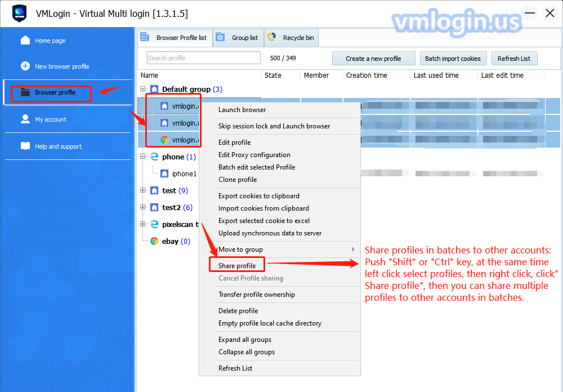Image resolution: width=563 pixels, height=392 pixels.
Task: Select Launch browser in context menu
Action: pyautogui.click(x=242, y=110)
